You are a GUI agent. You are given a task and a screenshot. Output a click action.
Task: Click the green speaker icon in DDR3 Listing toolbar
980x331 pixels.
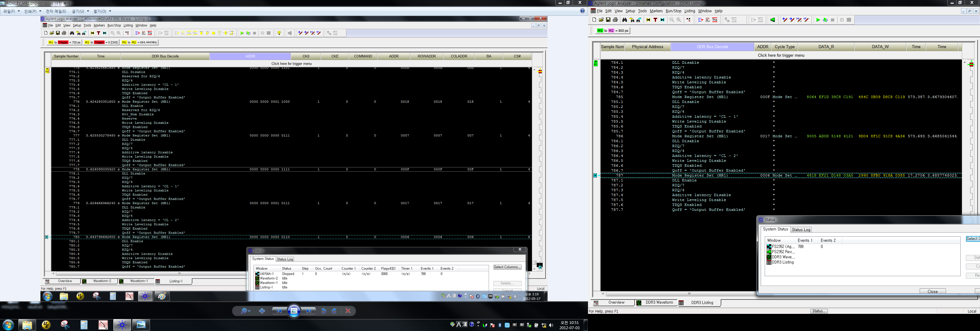click(x=772, y=20)
